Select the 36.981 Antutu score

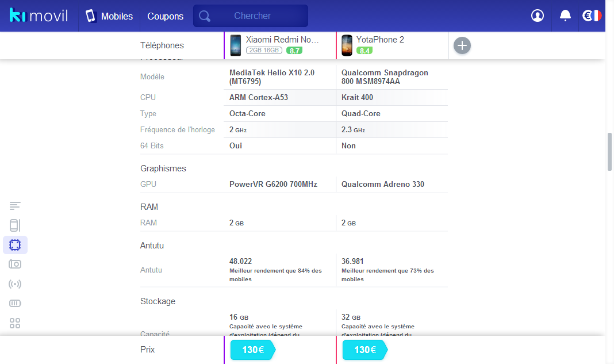coord(352,261)
